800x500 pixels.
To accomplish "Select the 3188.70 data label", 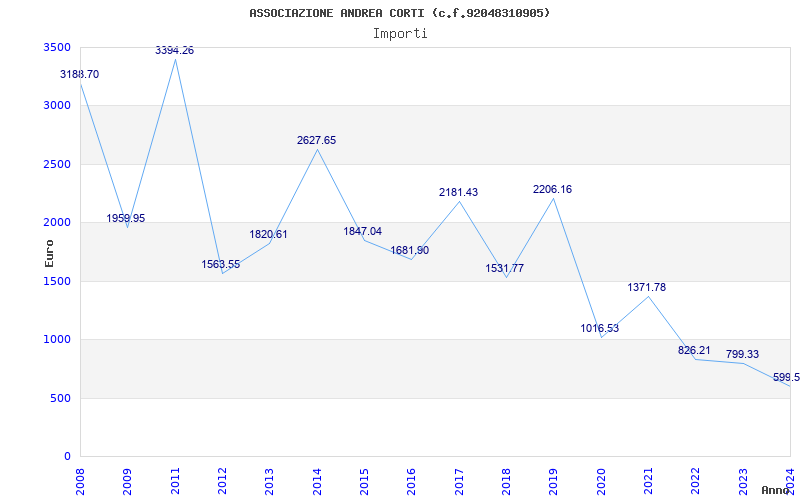I will (x=80, y=74).
